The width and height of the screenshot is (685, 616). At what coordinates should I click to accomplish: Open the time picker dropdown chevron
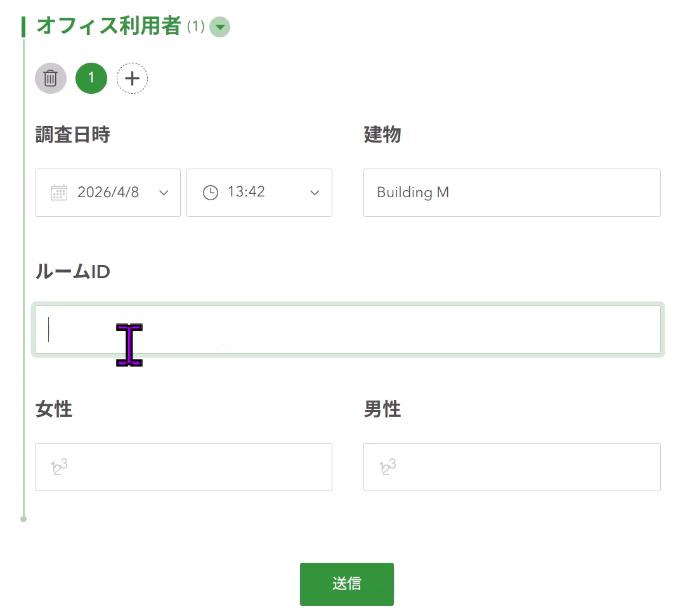point(315,193)
